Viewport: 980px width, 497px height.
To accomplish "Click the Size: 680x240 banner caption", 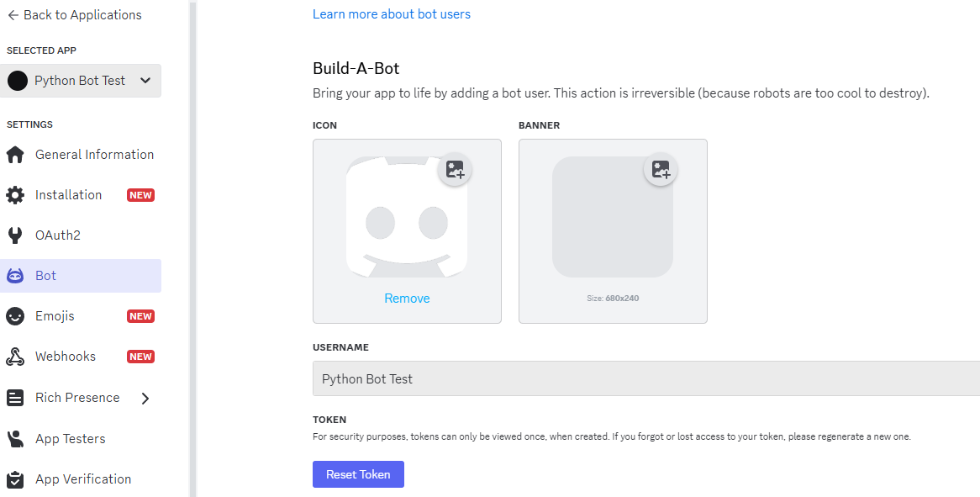I will click(x=613, y=299).
